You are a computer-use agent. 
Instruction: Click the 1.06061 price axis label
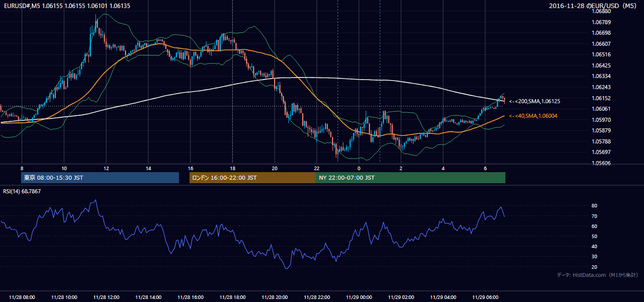pyautogui.click(x=602, y=109)
